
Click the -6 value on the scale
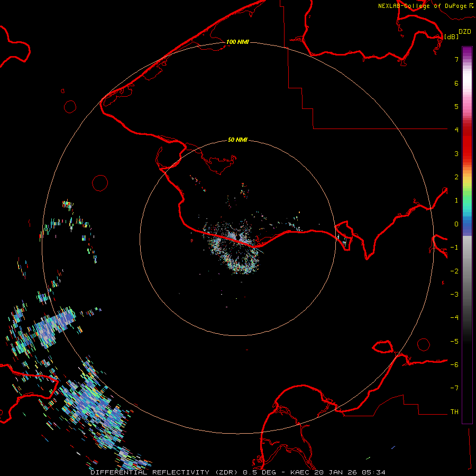[x=454, y=365]
